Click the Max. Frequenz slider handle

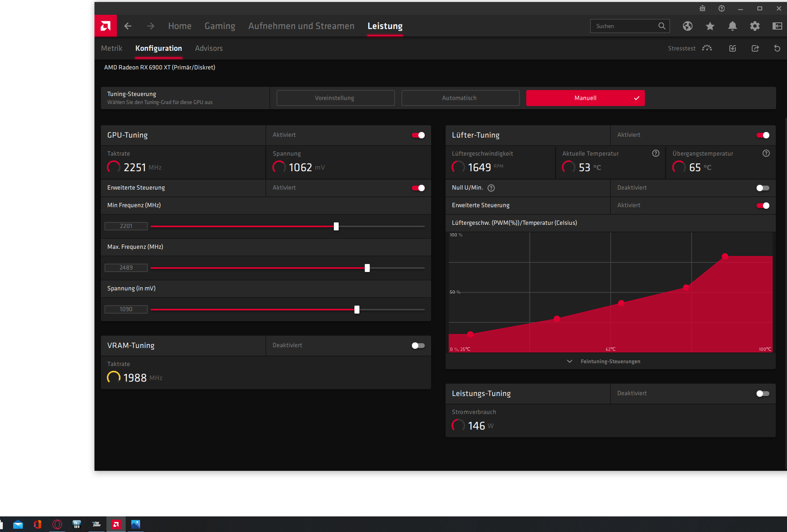point(367,268)
